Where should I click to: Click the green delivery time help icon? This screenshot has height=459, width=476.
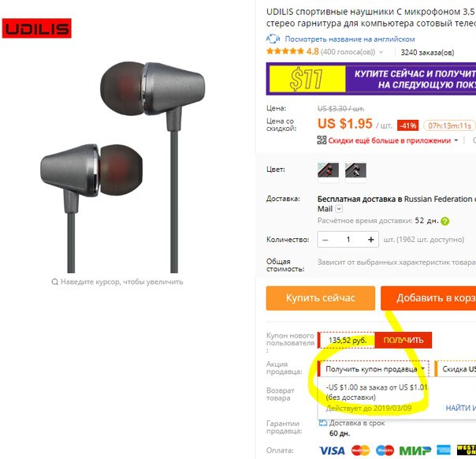[444, 221]
